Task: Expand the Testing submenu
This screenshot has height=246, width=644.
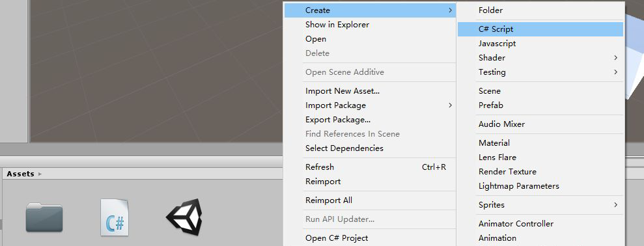Action: coord(540,72)
